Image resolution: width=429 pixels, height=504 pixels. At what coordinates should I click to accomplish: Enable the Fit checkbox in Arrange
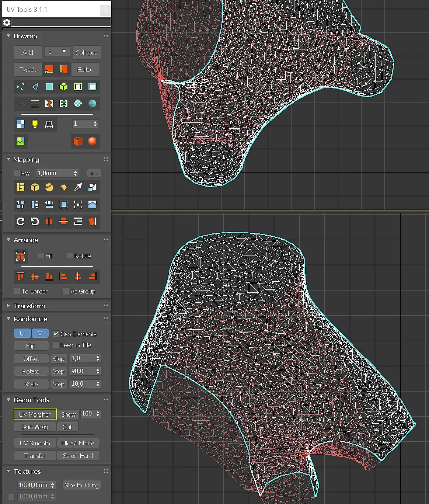41,256
